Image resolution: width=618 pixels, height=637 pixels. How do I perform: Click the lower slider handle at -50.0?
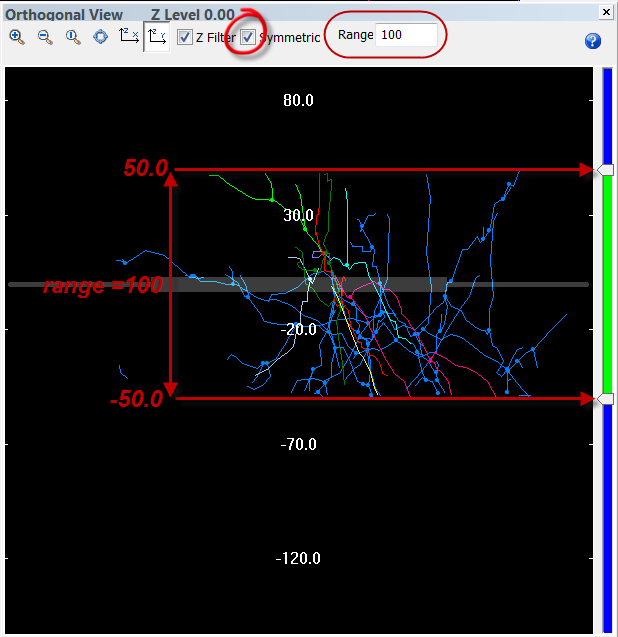(605, 399)
